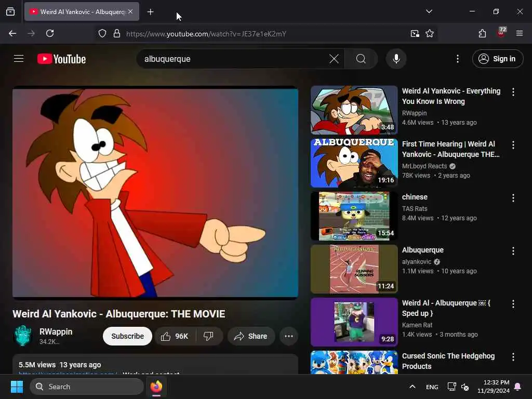This screenshot has width=532, height=399.
Task: Share the video
Action: [x=251, y=336]
